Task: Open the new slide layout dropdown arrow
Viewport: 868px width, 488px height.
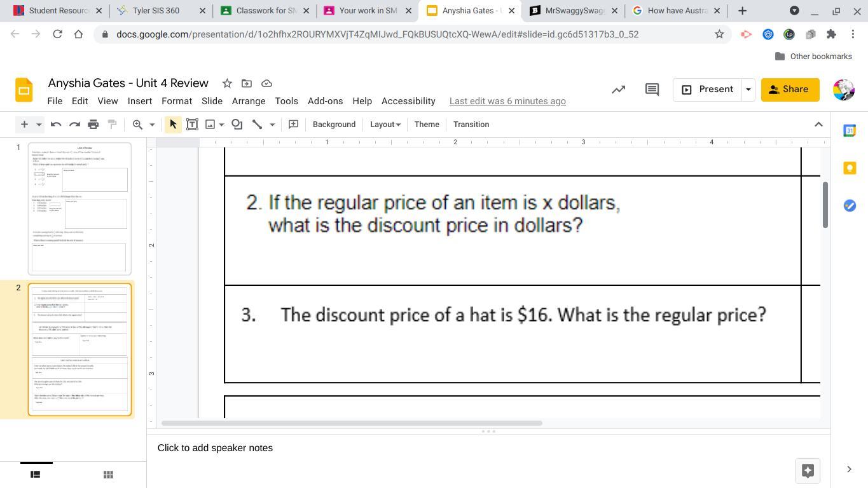Action: pos(39,125)
